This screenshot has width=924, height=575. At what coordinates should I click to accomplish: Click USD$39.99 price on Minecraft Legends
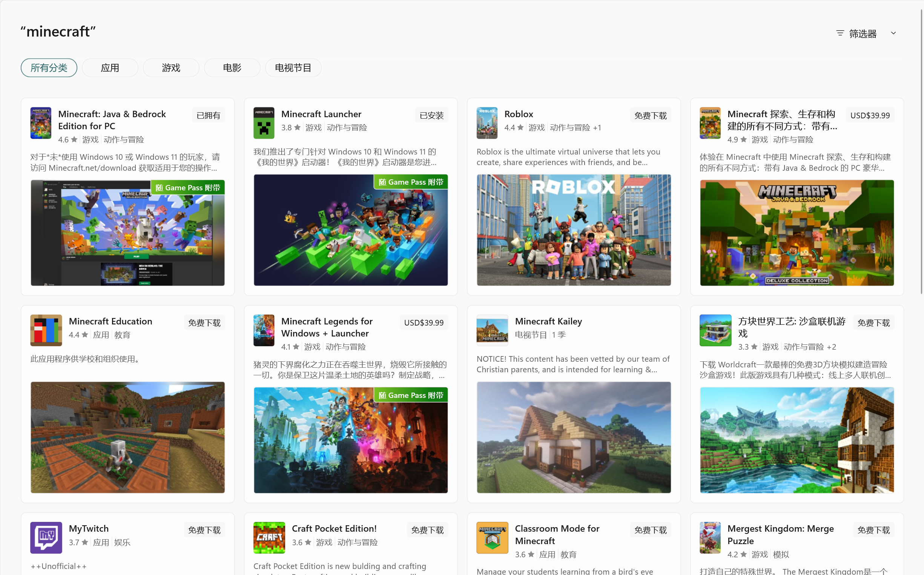pos(424,323)
